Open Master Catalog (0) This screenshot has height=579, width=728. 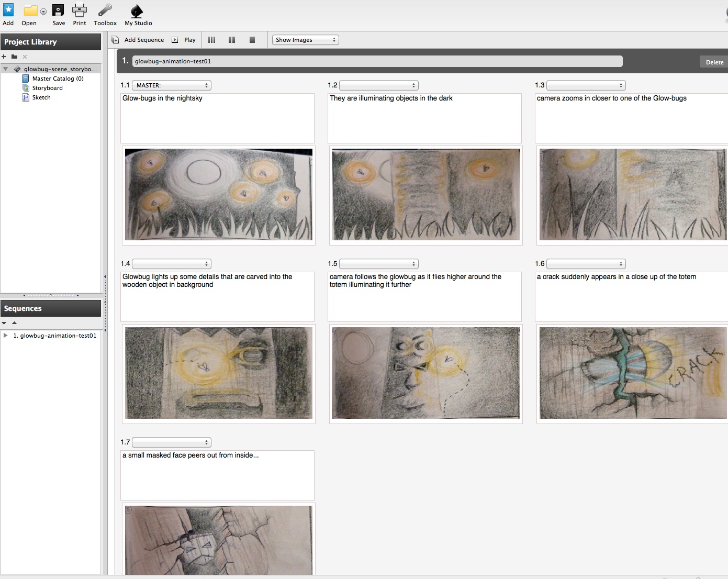58,79
